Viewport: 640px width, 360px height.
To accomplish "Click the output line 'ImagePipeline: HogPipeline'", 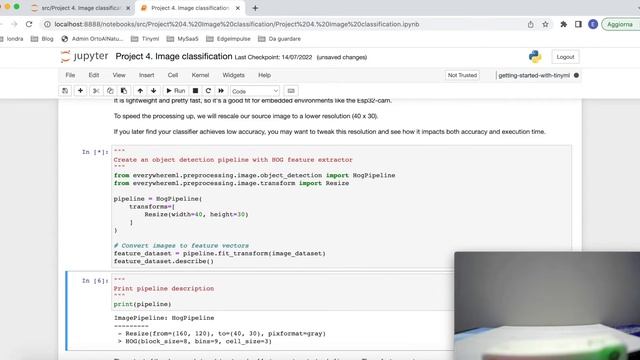I will pos(164,318).
